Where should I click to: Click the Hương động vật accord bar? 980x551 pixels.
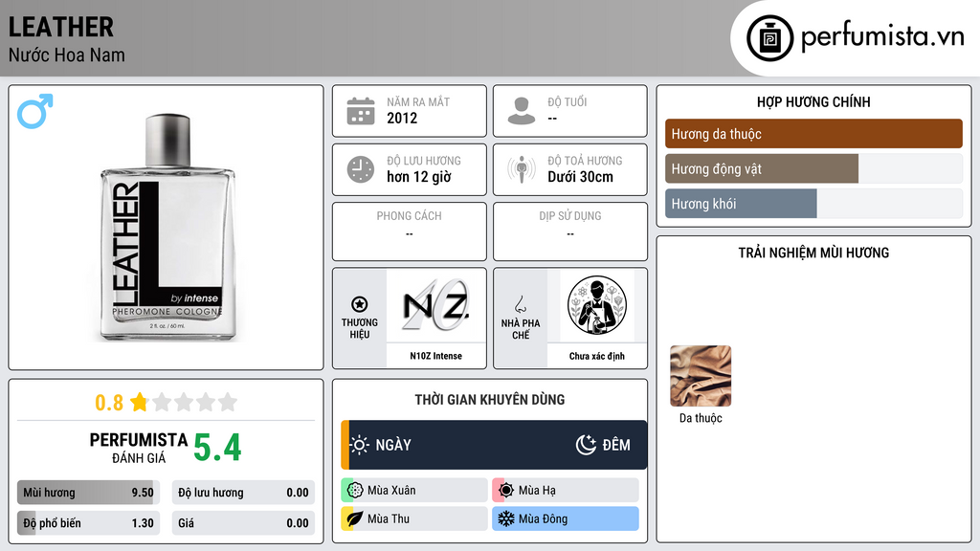click(813, 168)
